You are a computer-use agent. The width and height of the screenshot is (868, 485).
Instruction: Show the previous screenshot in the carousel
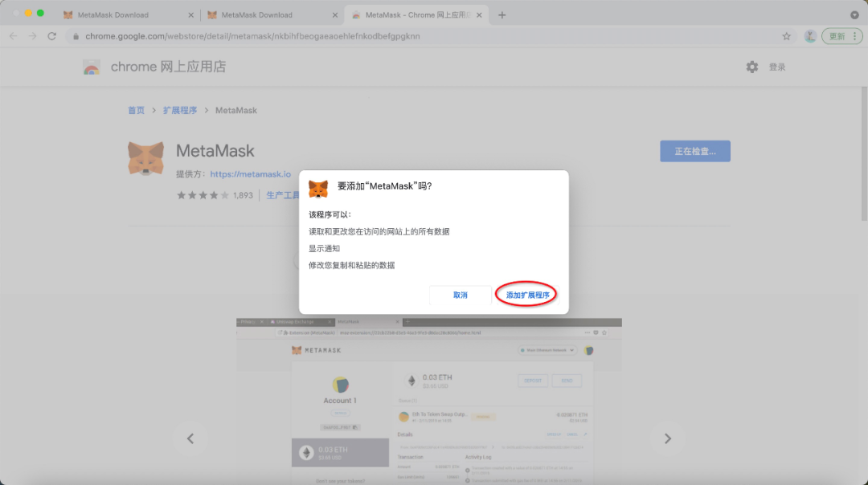coord(190,438)
